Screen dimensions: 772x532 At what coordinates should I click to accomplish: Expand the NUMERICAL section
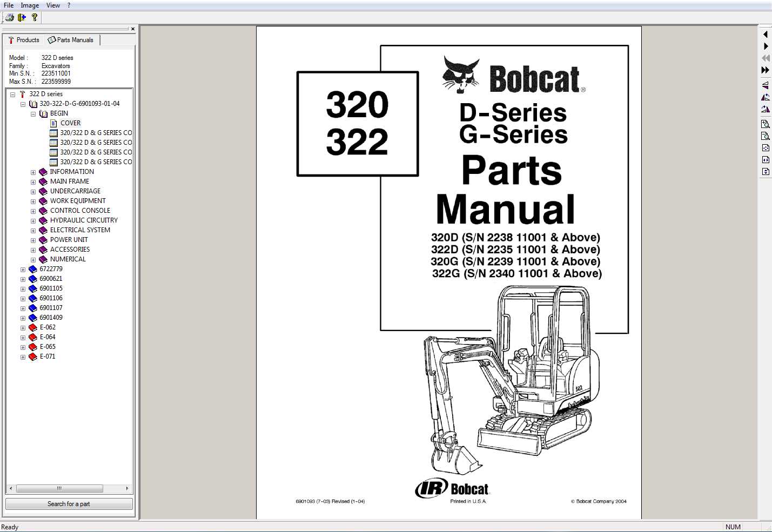[x=33, y=260]
